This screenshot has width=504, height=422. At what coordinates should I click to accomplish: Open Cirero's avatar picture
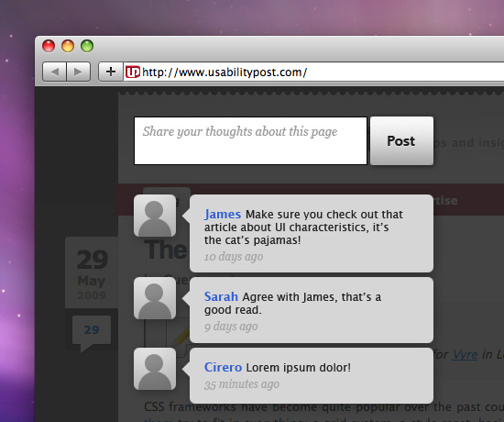tap(155, 369)
